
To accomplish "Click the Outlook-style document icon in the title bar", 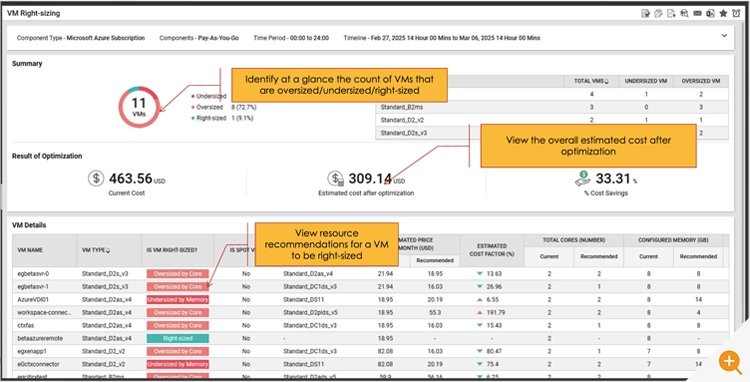I will 710,13.
